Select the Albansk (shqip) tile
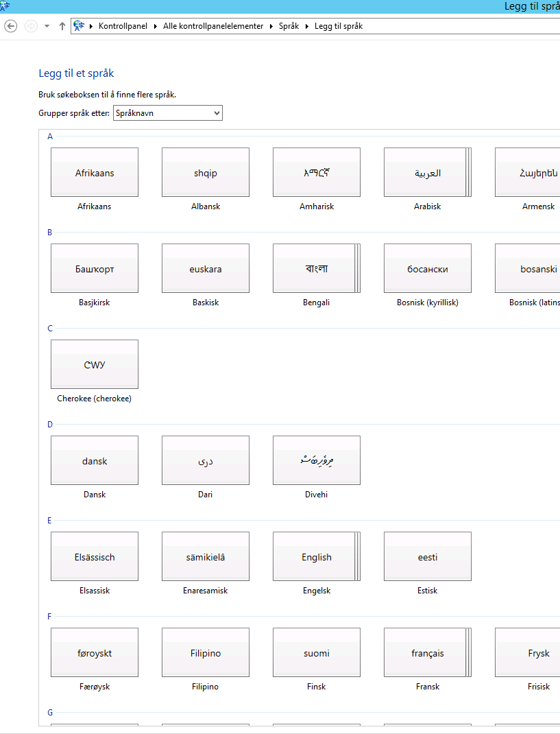 click(x=206, y=172)
